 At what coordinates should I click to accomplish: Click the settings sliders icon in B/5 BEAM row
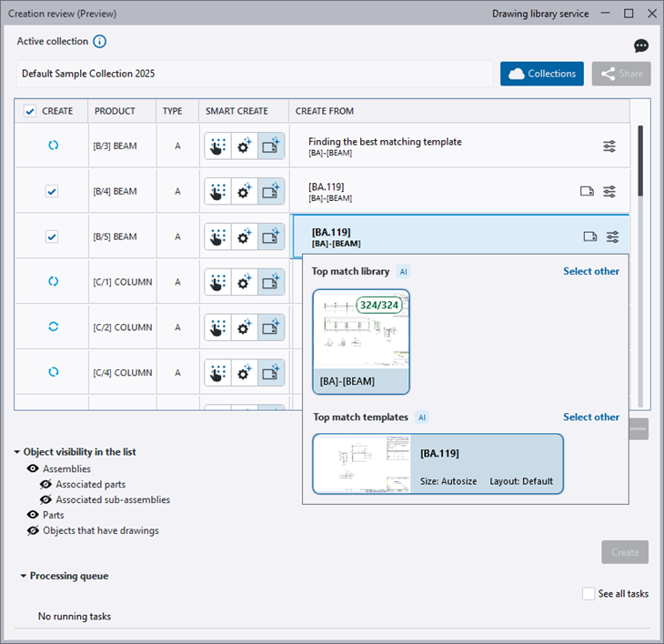tap(613, 236)
